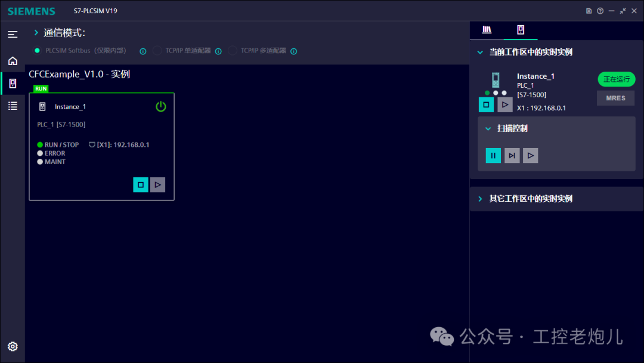Start the PLC using Instance_1 card play button
The image size is (644, 363).
click(x=157, y=185)
